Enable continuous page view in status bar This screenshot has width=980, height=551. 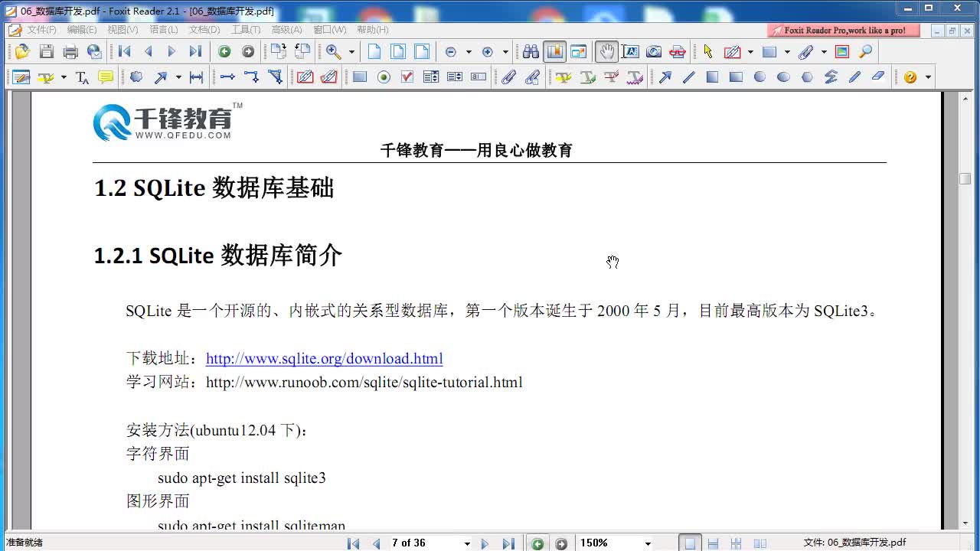(713, 543)
